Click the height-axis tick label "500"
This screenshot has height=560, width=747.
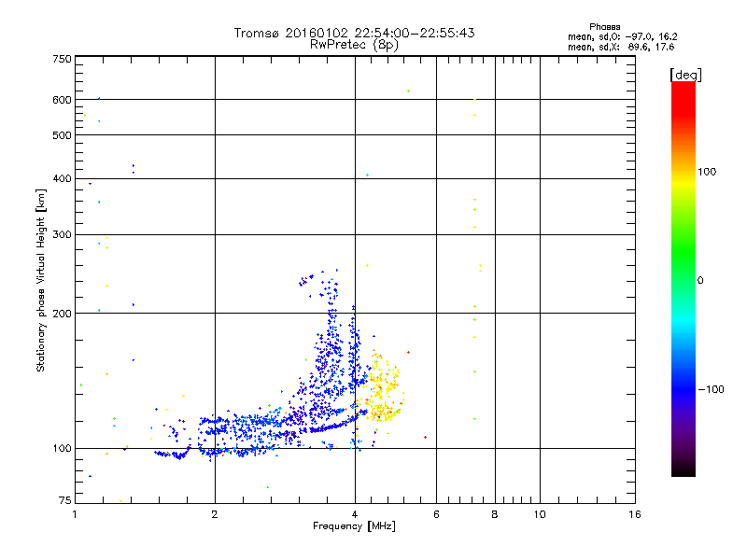pyautogui.click(x=62, y=135)
